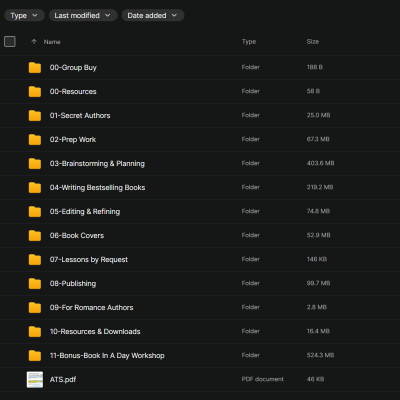Select the 00-Group Buy folder name

click(73, 68)
